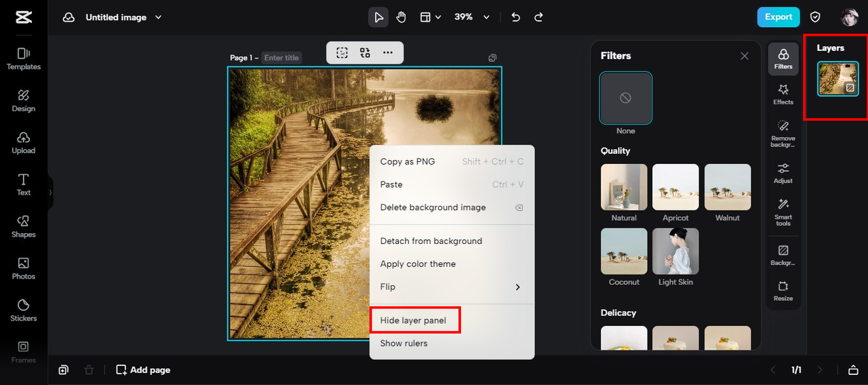
Task: Click the Untitled image title text
Action: click(x=116, y=18)
